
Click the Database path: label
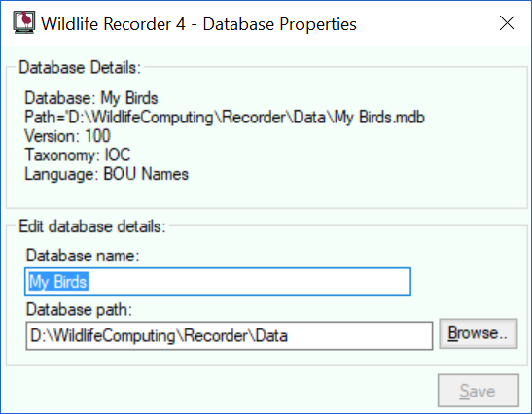[79, 310]
